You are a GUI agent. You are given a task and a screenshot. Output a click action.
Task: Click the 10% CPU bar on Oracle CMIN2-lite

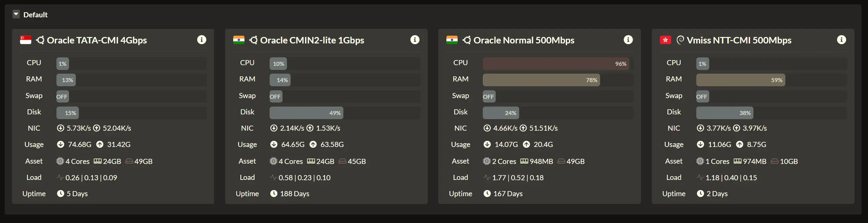tap(278, 63)
